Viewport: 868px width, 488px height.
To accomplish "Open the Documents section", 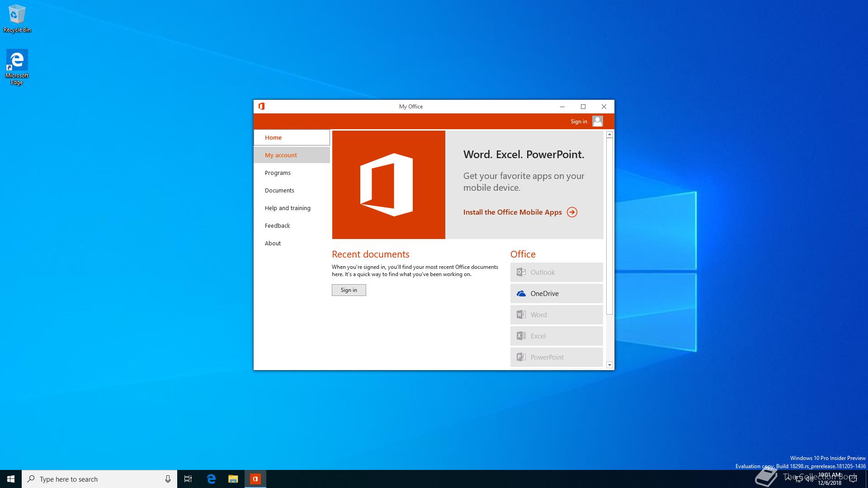I will click(x=292, y=190).
